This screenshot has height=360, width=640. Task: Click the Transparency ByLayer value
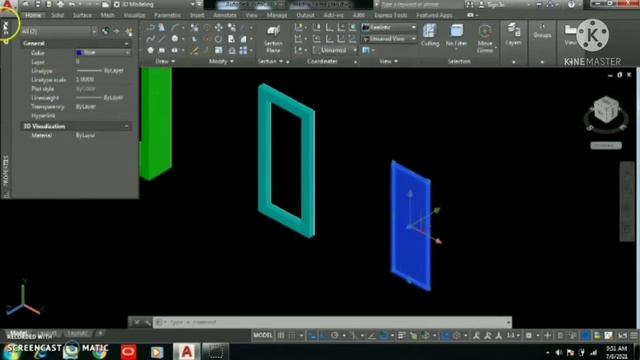[x=86, y=107]
